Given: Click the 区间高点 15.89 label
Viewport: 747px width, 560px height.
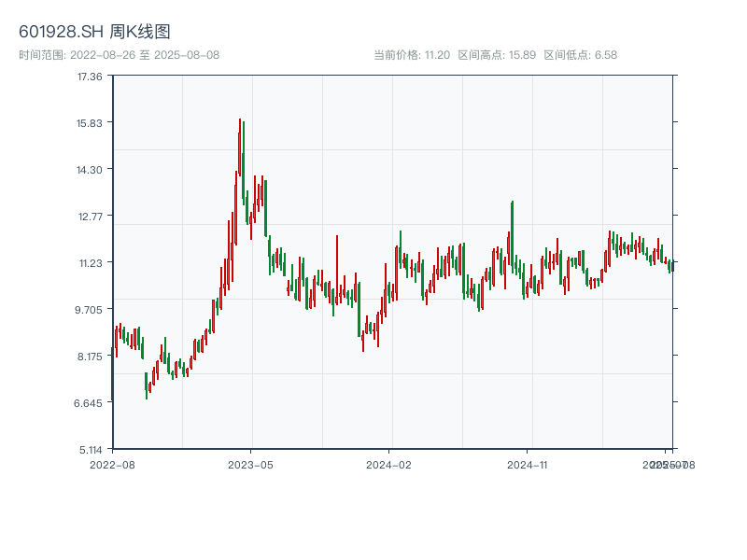Looking at the screenshot, I should coord(497,55).
